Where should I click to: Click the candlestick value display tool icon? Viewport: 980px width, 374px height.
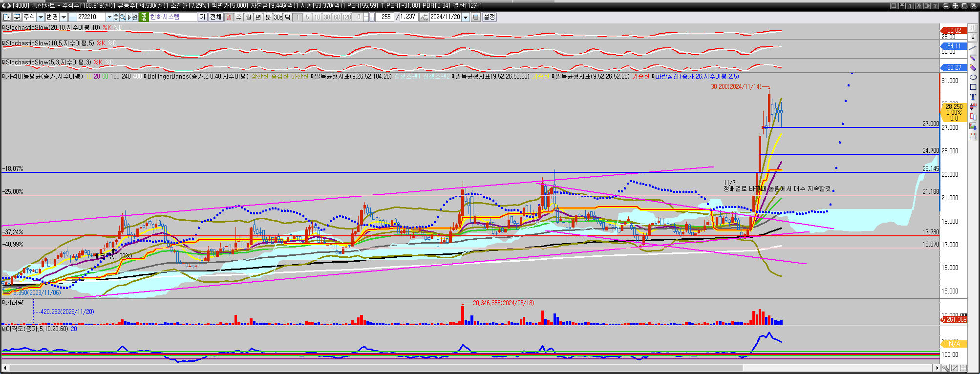pos(973,106)
